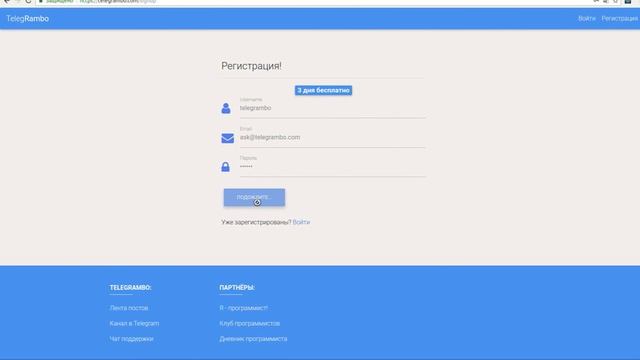This screenshot has height=360, width=640.
Task: Open Регистрация link in top navigation
Action: pyautogui.click(x=619, y=18)
